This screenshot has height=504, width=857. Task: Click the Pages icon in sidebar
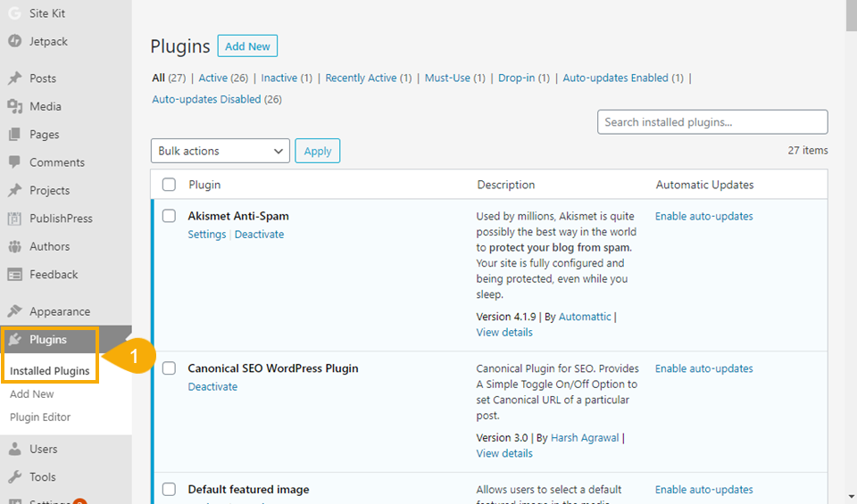(14, 135)
